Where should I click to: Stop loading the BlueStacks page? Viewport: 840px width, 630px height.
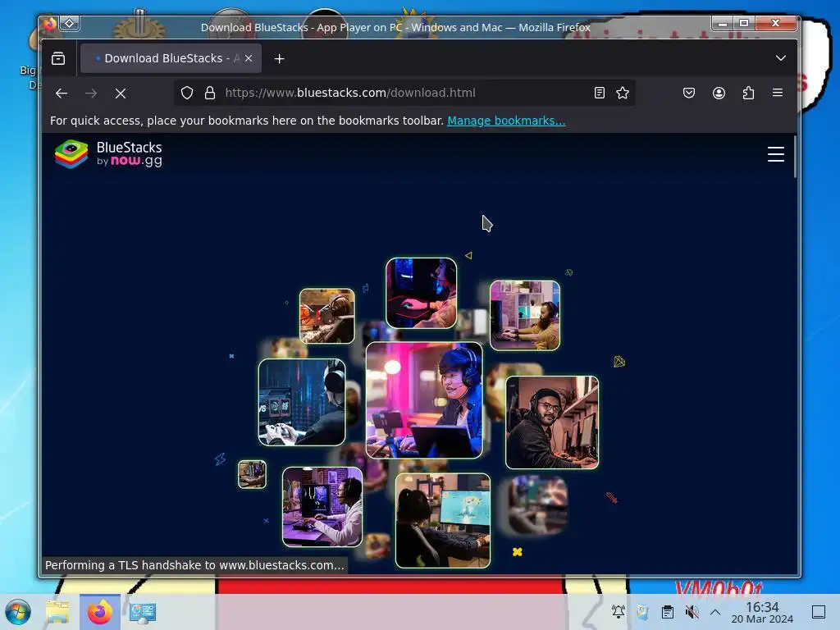[121, 94]
